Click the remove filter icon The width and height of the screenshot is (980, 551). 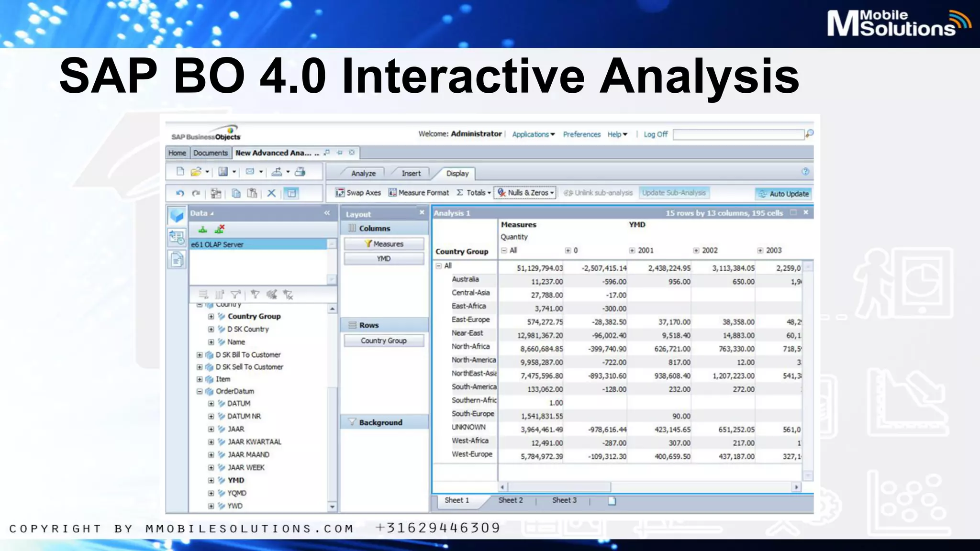[x=288, y=294]
